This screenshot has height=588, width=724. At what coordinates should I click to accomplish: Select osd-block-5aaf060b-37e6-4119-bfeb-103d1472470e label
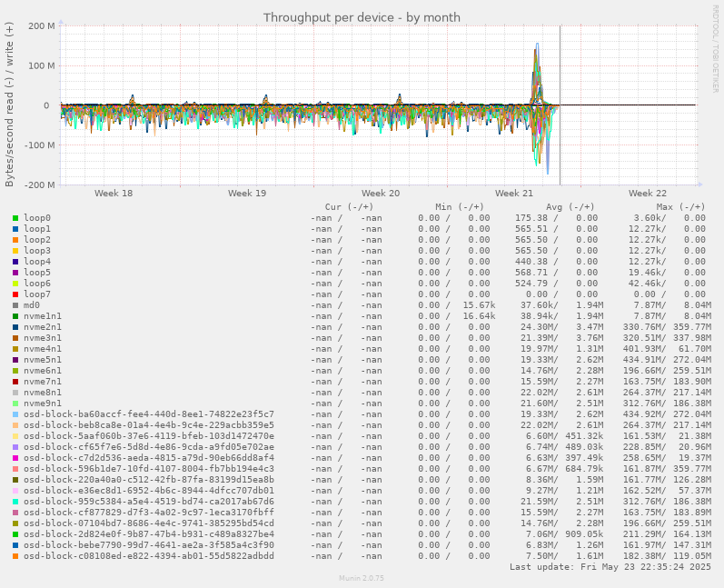[149, 436]
